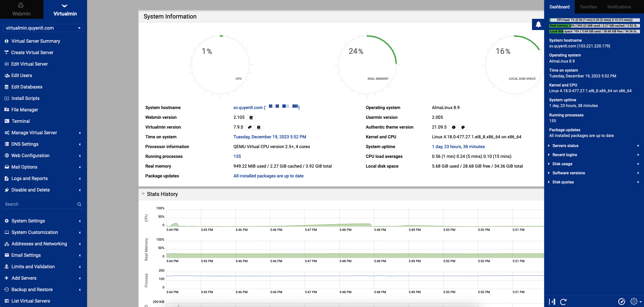
Task: Click the CPU load progress bar
Action: tap(594, 20)
